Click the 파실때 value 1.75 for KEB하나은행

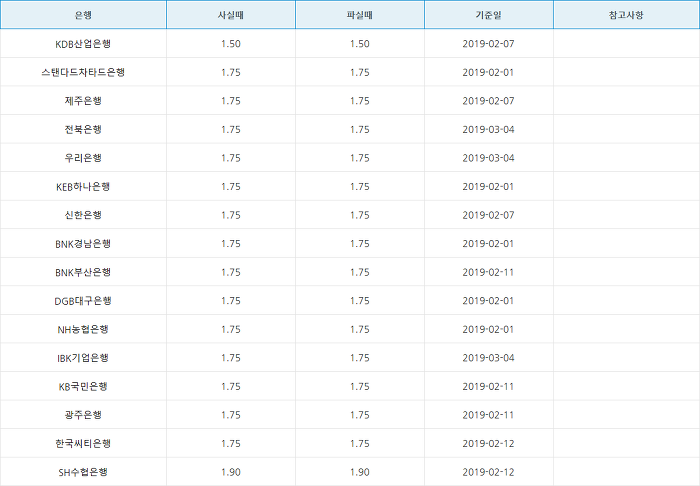360,187
